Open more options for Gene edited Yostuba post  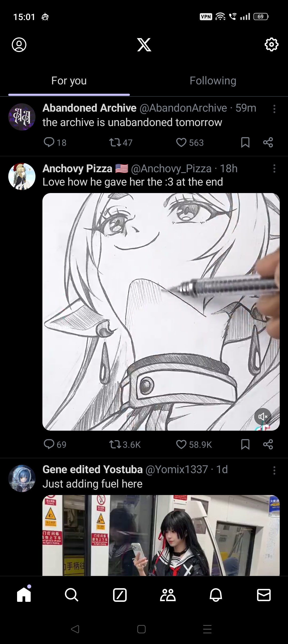tap(274, 471)
